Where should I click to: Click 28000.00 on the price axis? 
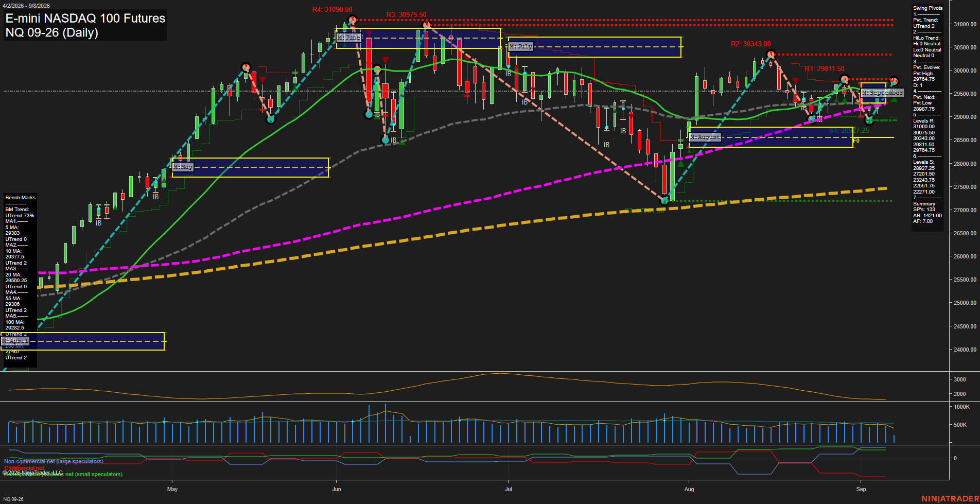point(965,164)
